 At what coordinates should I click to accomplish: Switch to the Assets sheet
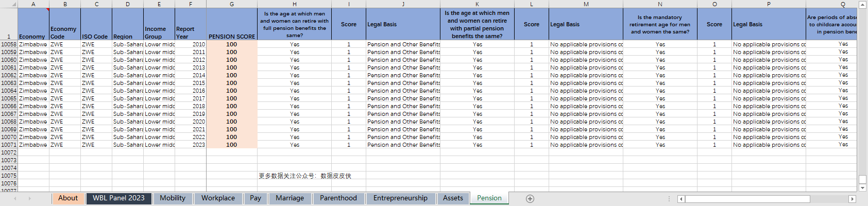[x=453, y=198]
